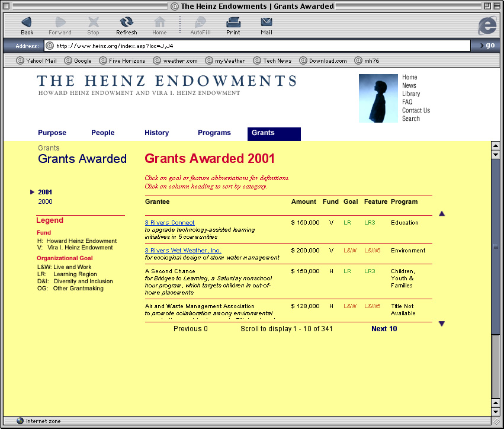Go to Next 10 grant results
The image size is (504, 429).
tap(384, 329)
